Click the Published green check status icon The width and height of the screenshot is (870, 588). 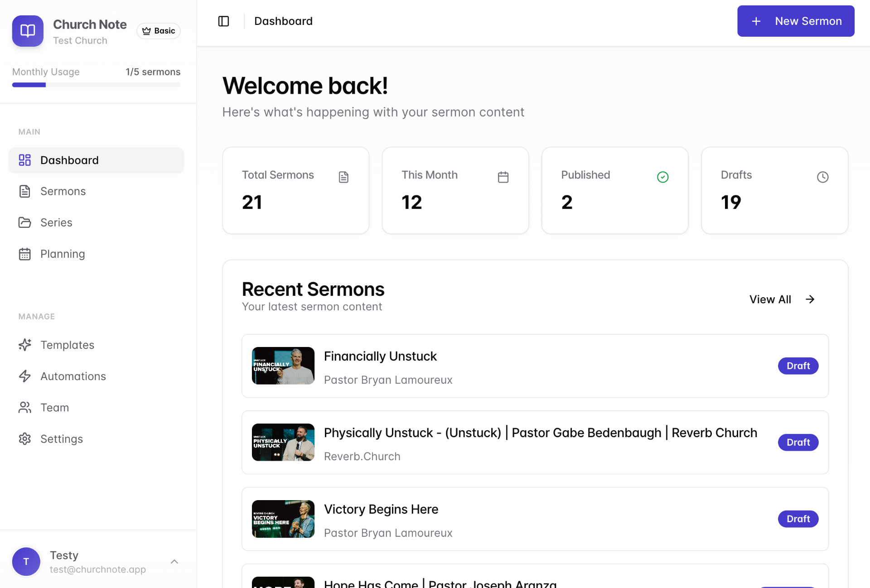662,177
